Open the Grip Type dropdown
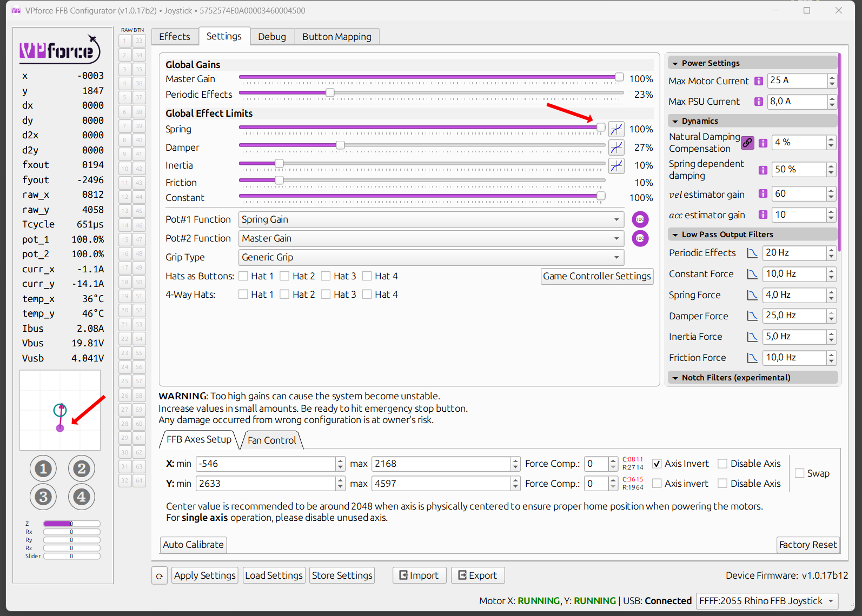Image resolution: width=862 pixels, height=616 pixels. (431, 257)
